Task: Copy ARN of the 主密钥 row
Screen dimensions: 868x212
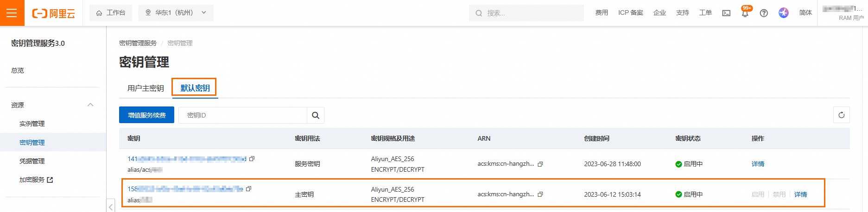Action: (540, 194)
